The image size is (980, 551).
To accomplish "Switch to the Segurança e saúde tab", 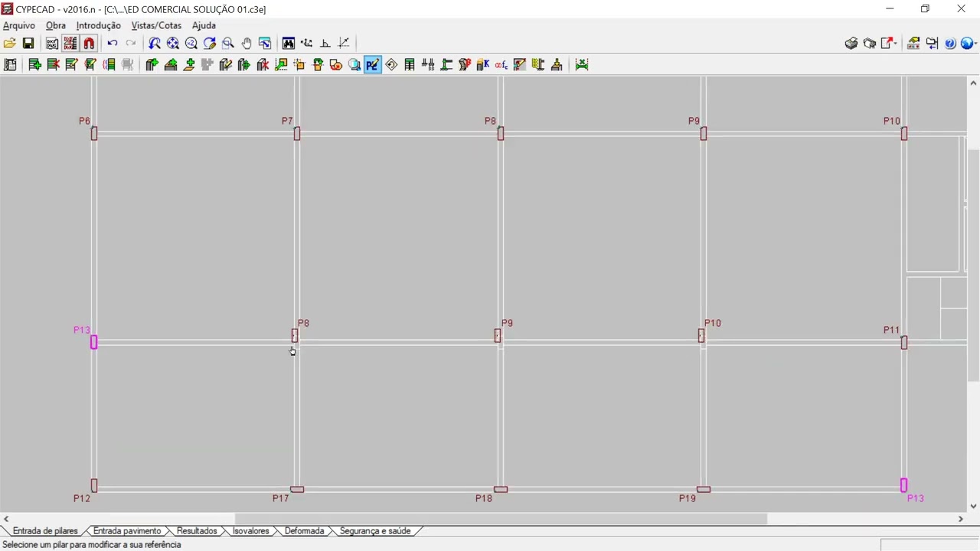I will (375, 531).
